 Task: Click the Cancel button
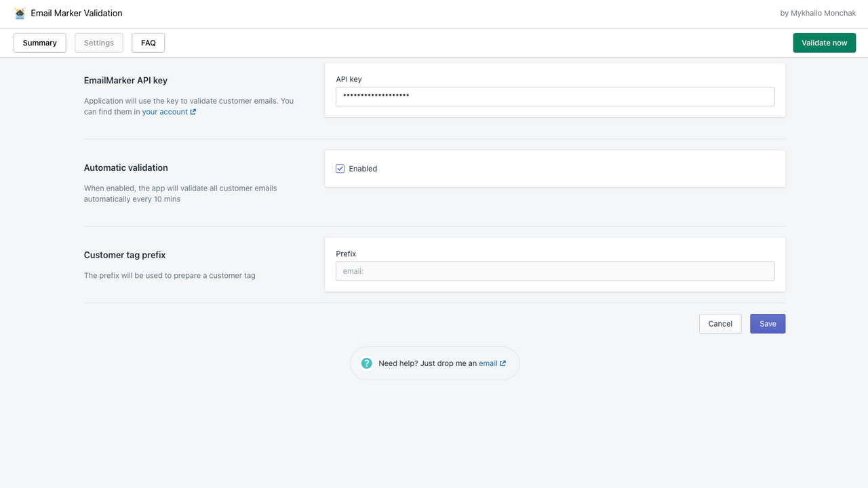pyautogui.click(x=720, y=323)
